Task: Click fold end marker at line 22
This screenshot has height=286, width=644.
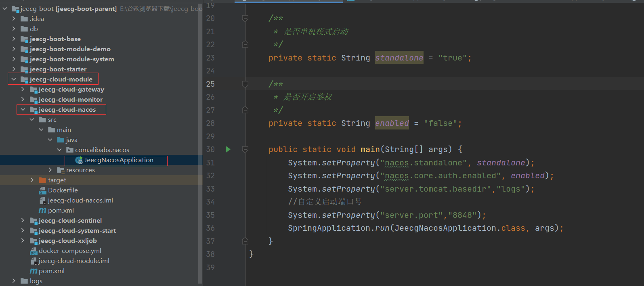Action: pos(245,44)
